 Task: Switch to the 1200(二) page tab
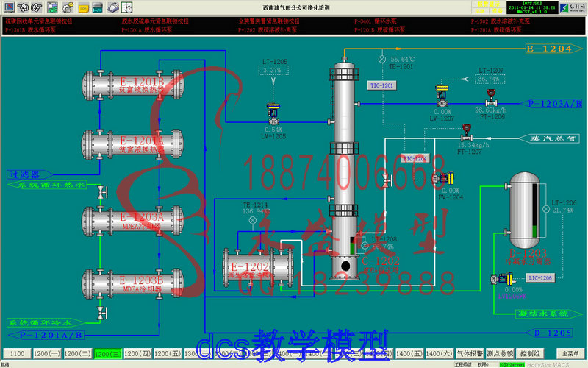pos(77,353)
